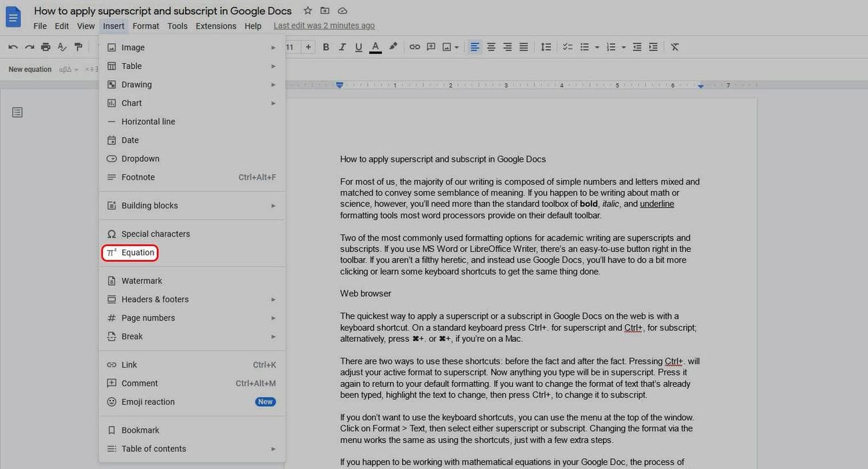Viewport: 868px width, 469px height.
Task: Click the 'Last edit was 2 minutes ago' link
Action: (324, 25)
